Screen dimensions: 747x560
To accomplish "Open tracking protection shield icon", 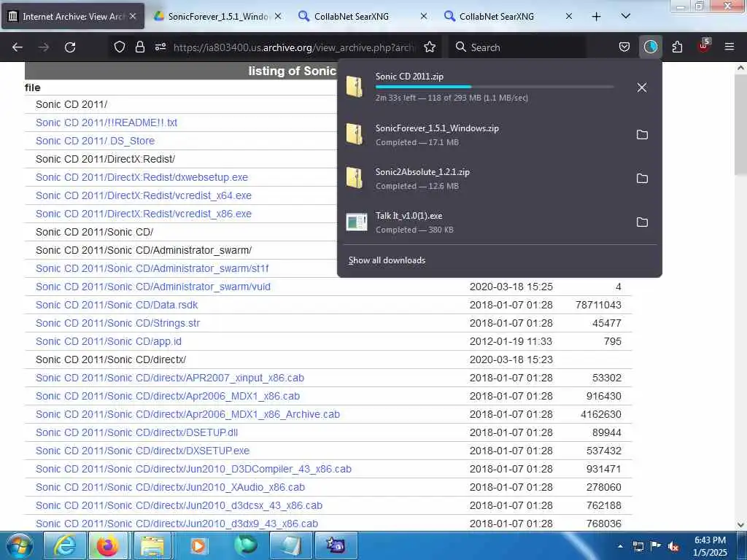I will 119,47.
